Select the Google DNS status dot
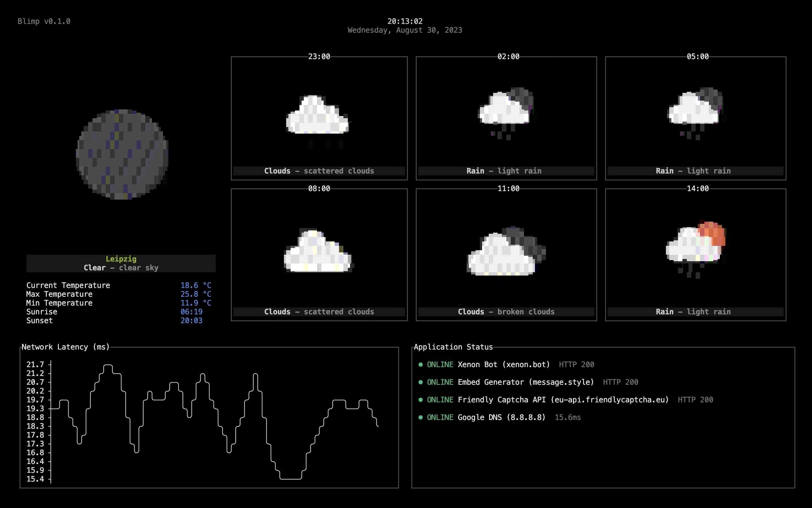The height and width of the screenshot is (508, 812). 421,417
